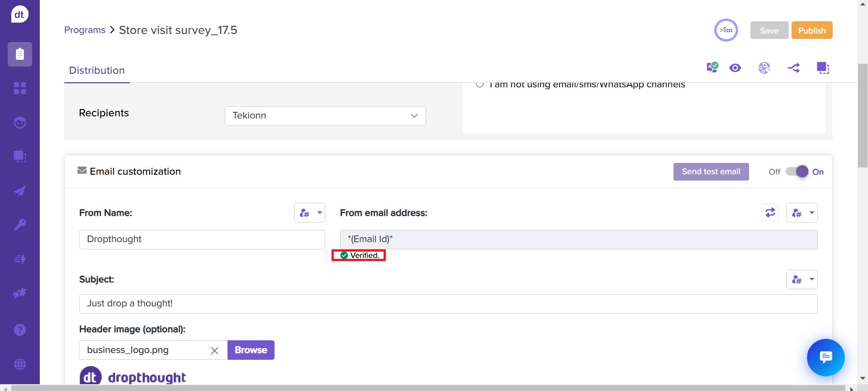Click the Subject field 'Just drop a thought!'

[x=448, y=304]
